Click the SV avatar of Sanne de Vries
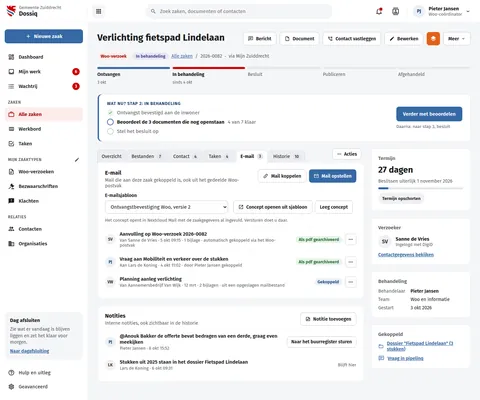 coord(385,241)
